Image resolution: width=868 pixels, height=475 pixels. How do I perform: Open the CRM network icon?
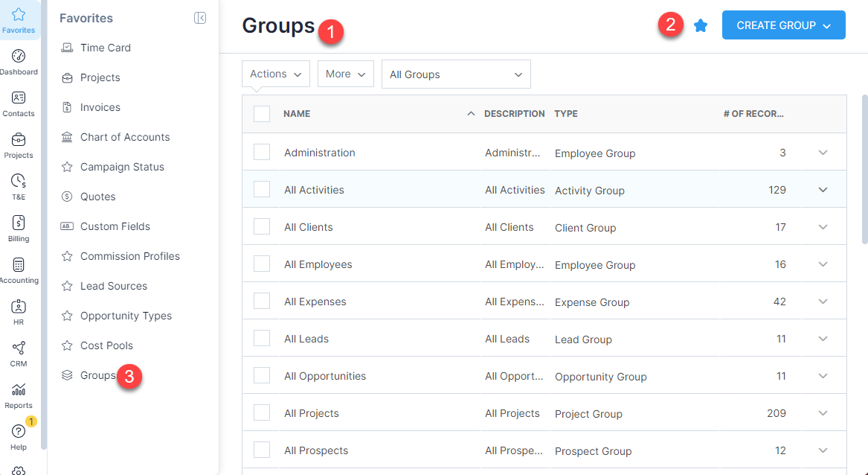pyautogui.click(x=19, y=348)
